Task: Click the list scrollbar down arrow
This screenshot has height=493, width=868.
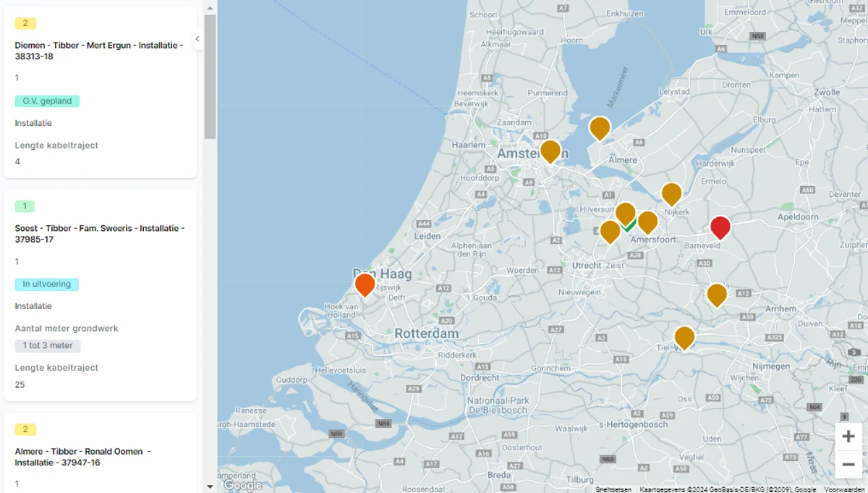Action: [210, 486]
